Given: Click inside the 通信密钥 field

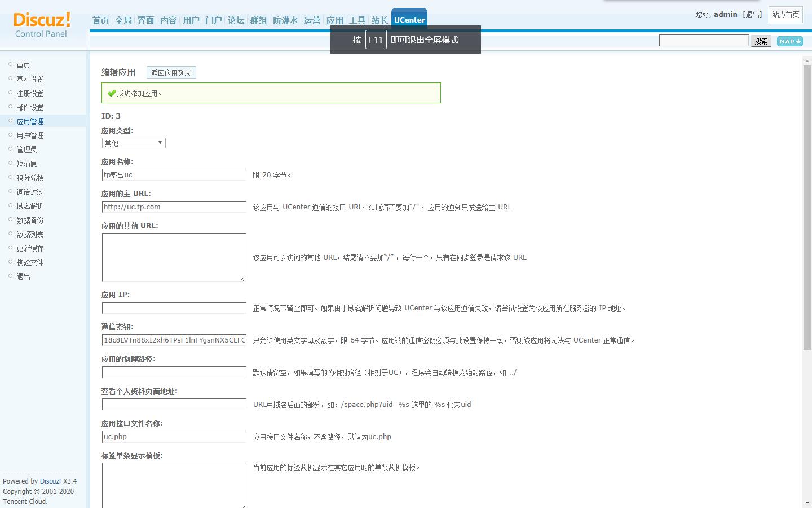Looking at the screenshot, I should tap(174, 340).
